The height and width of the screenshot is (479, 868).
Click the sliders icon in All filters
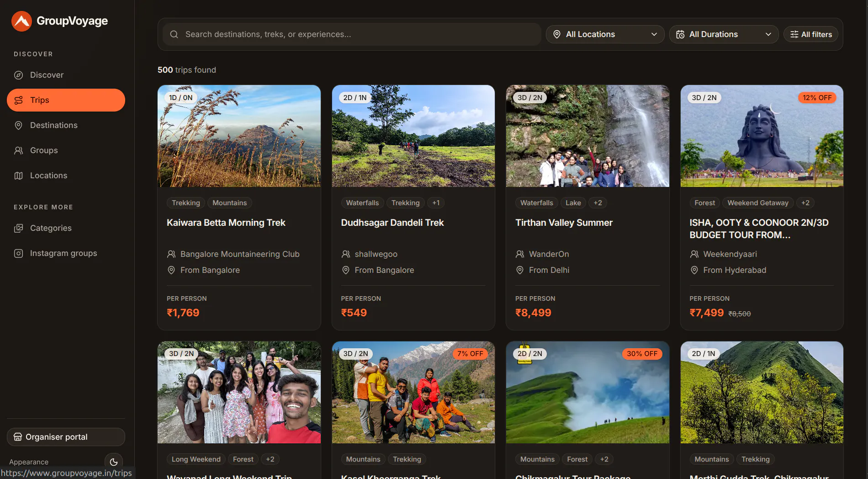pos(794,34)
